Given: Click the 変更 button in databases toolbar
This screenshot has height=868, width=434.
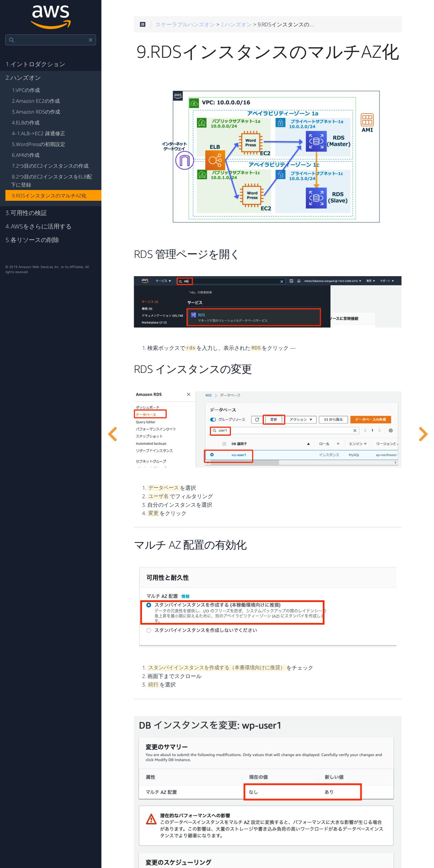Looking at the screenshot, I should pos(273,419).
